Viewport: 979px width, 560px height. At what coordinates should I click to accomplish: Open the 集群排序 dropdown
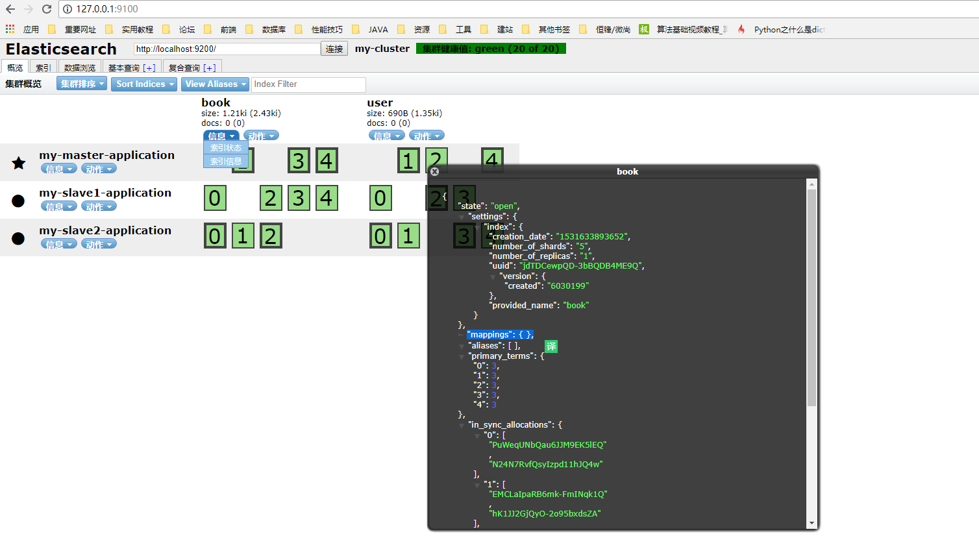[82, 84]
